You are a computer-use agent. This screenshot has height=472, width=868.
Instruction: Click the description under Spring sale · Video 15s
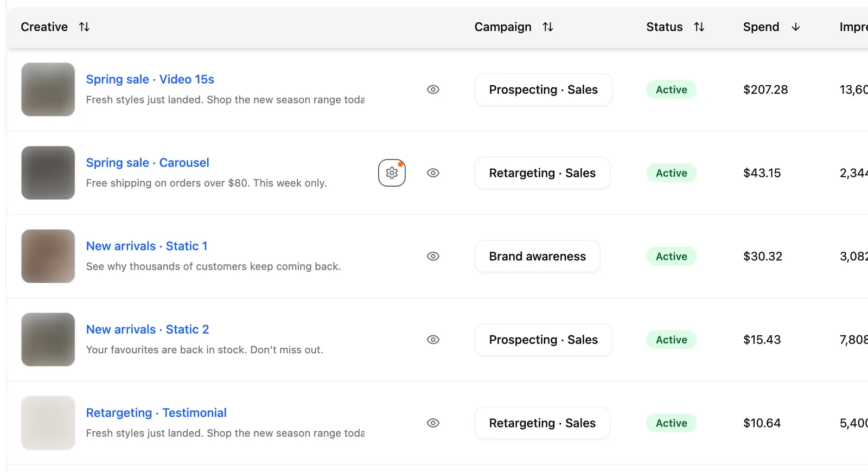225,100
